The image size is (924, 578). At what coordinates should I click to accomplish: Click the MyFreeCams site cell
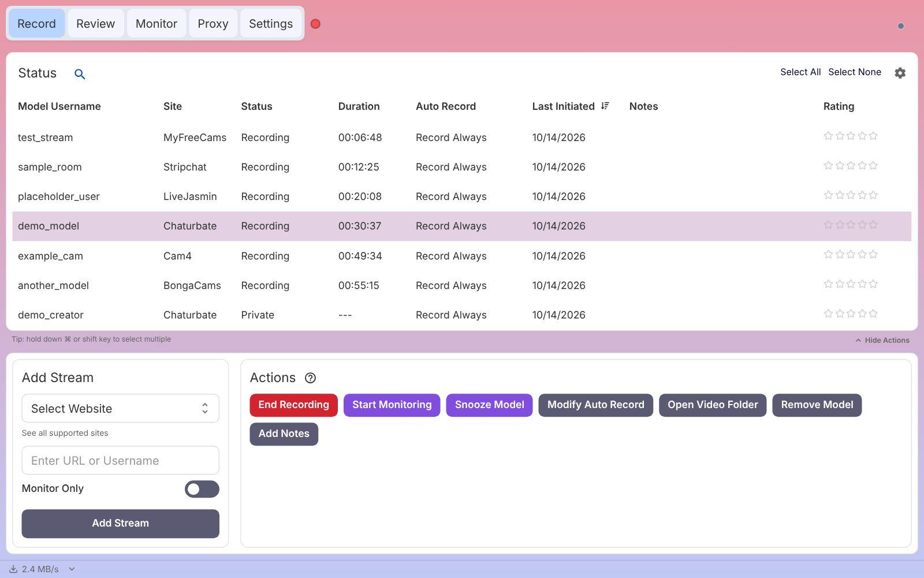[x=195, y=138]
